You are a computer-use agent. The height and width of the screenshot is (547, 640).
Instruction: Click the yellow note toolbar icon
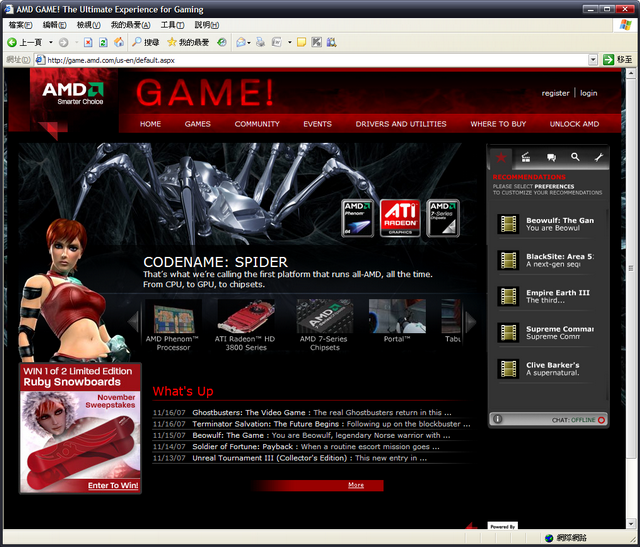pyautogui.click(x=301, y=42)
